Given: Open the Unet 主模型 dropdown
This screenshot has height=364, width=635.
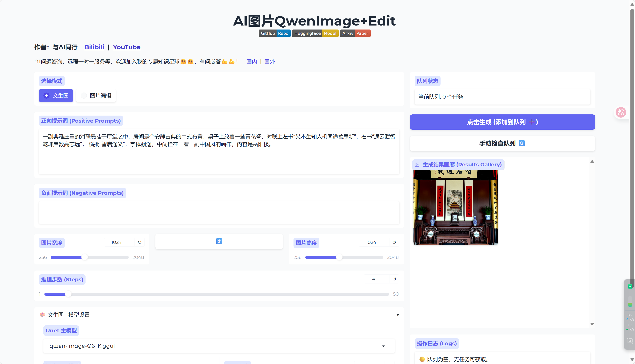Looking at the screenshot, I should point(219,346).
